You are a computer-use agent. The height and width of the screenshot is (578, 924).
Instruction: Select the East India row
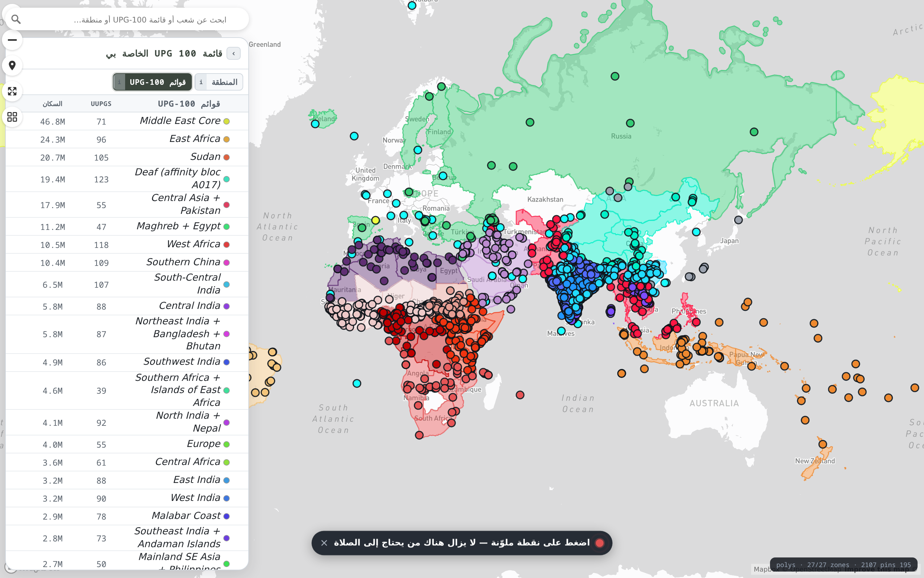127,480
